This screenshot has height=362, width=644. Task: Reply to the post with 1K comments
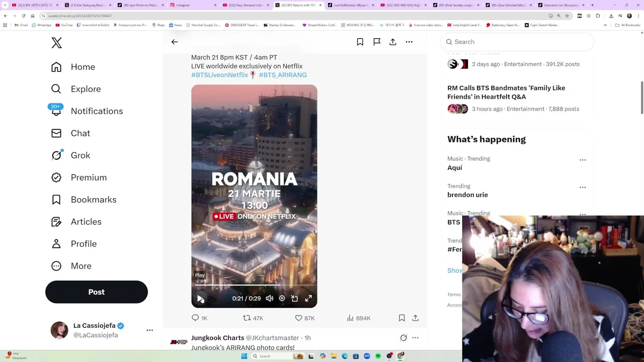(x=199, y=318)
